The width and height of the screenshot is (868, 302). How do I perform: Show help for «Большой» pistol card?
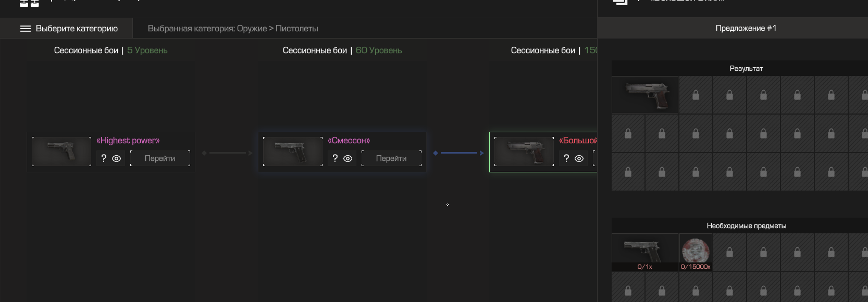(566, 158)
